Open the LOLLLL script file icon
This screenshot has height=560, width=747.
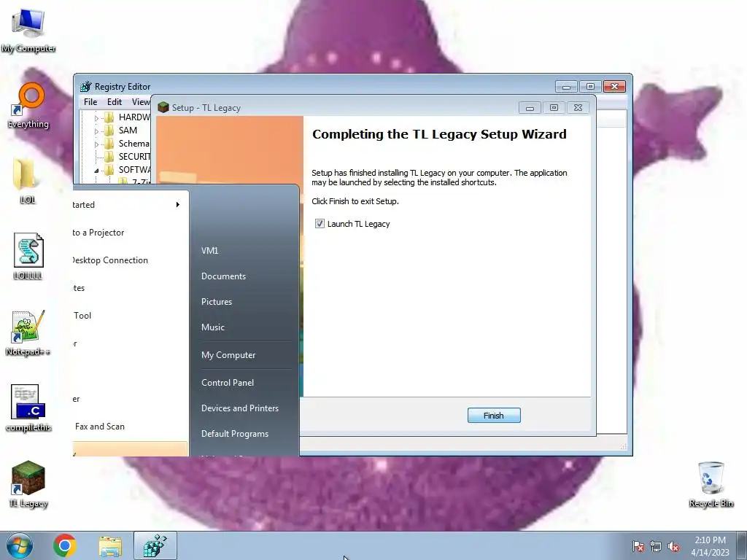[28, 256]
